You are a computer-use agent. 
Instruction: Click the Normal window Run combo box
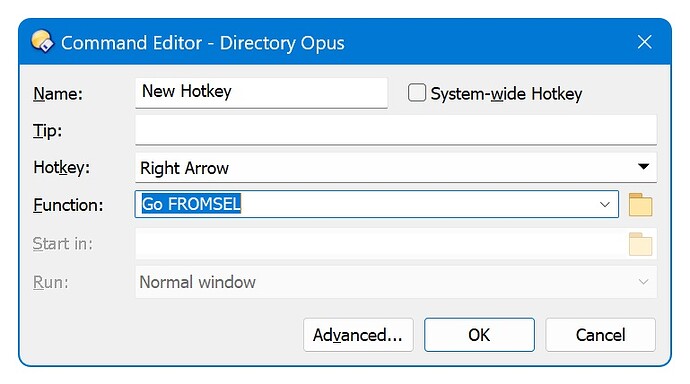pyautogui.click(x=396, y=282)
